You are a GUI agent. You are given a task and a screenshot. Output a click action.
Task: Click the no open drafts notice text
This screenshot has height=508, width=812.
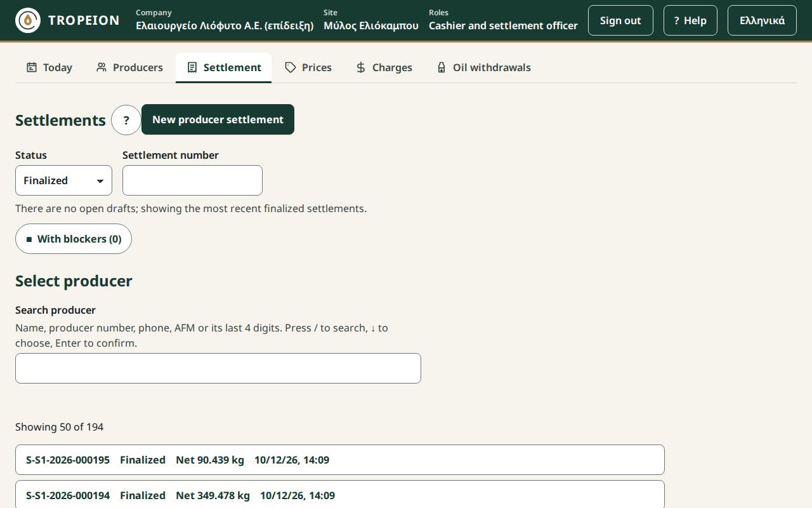pyautogui.click(x=191, y=208)
